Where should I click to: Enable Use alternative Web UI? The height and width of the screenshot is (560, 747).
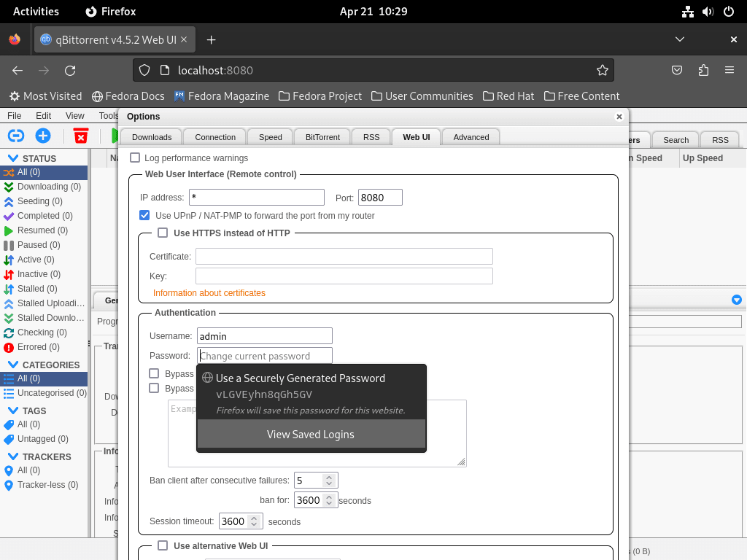[x=163, y=545]
